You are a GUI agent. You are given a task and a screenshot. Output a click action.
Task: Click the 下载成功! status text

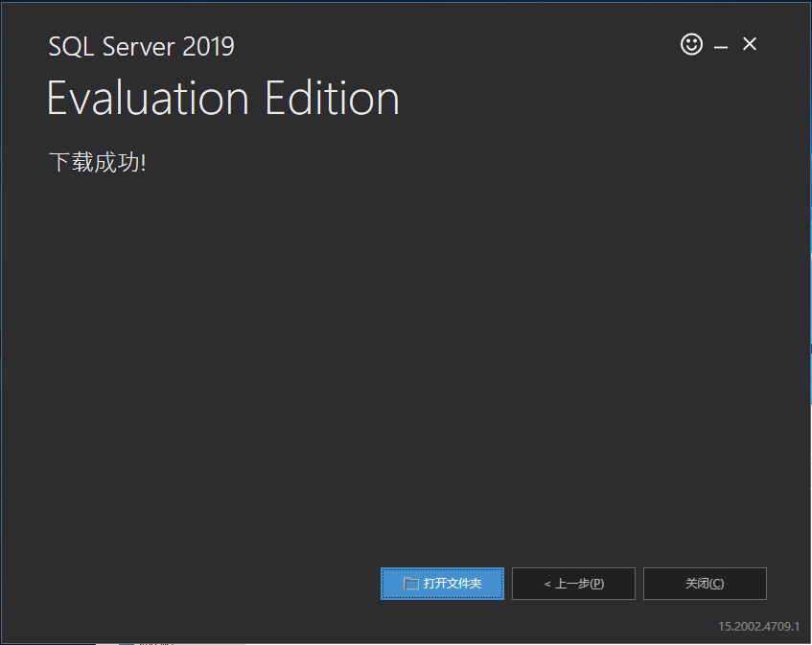click(x=98, y=162)
